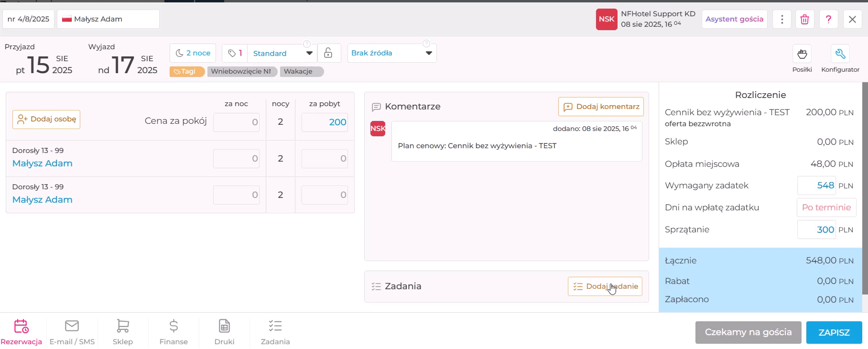Screen dimensions: 868x349
Task: Click the room price za noc field
Action: tap(236, 122)
